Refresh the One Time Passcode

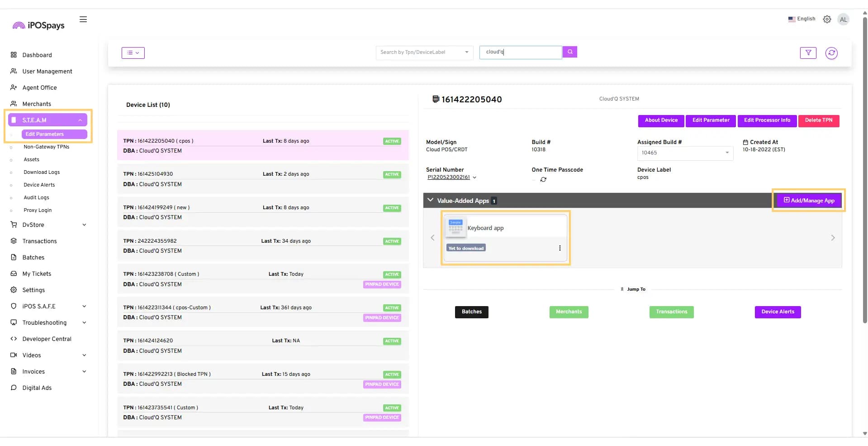coord(543,180)
